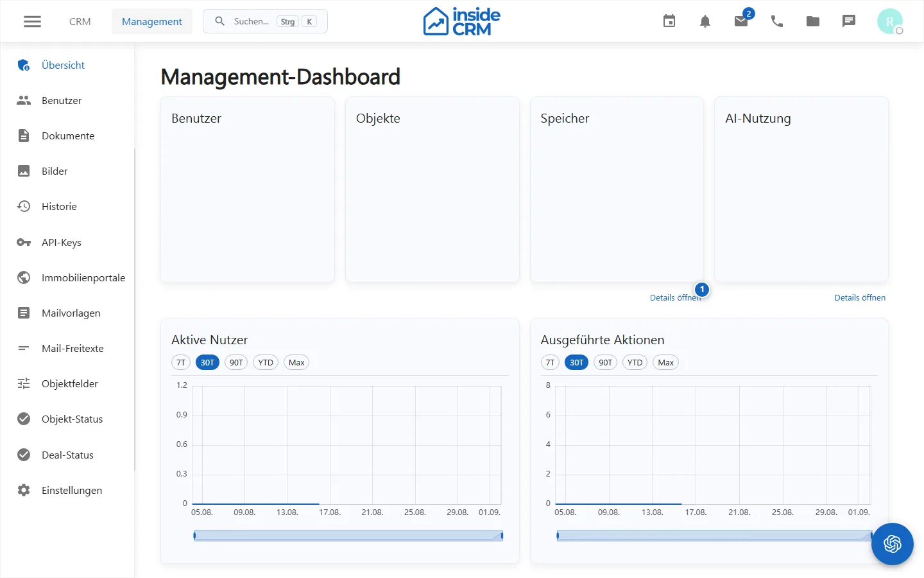The image size is (924, 578).
Task: Open the folder files icon
Action: pos(813,21)
